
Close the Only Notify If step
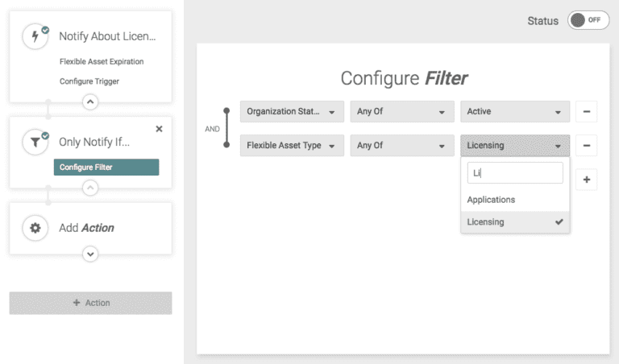159,129
